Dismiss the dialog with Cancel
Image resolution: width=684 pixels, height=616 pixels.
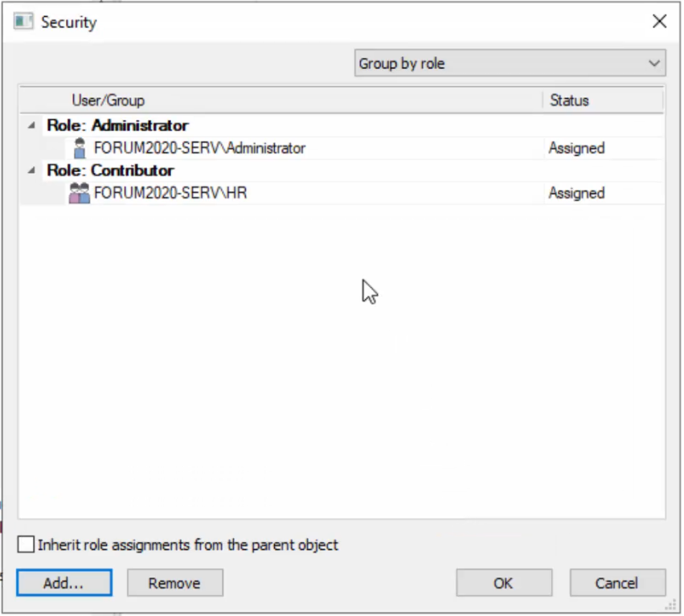[616, 582]
